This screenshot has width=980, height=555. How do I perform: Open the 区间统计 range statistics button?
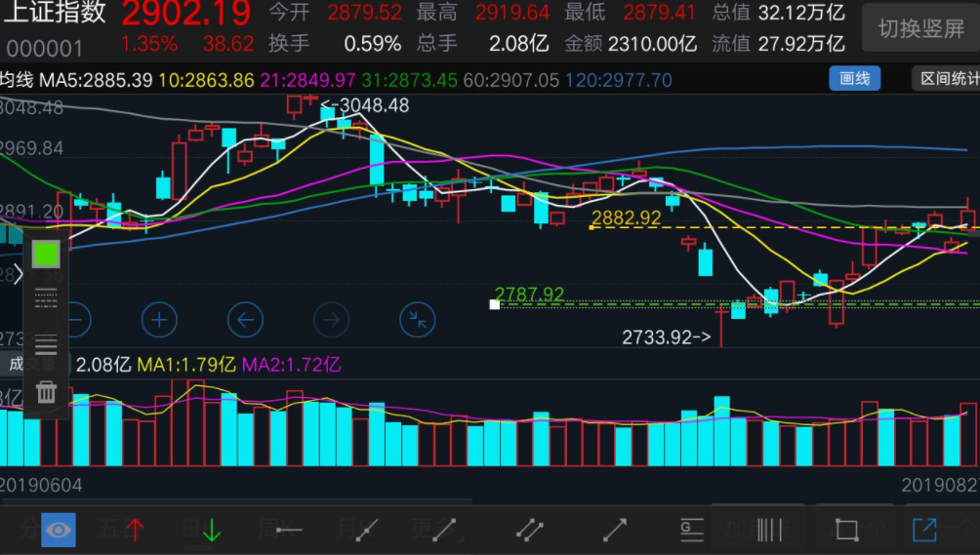946,79
